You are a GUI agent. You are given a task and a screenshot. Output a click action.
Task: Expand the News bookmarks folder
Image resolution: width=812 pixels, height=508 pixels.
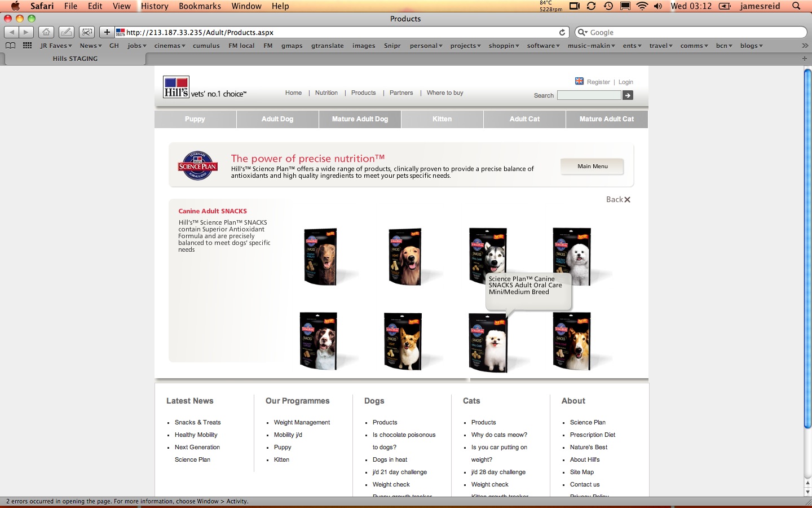pos(91,46)
